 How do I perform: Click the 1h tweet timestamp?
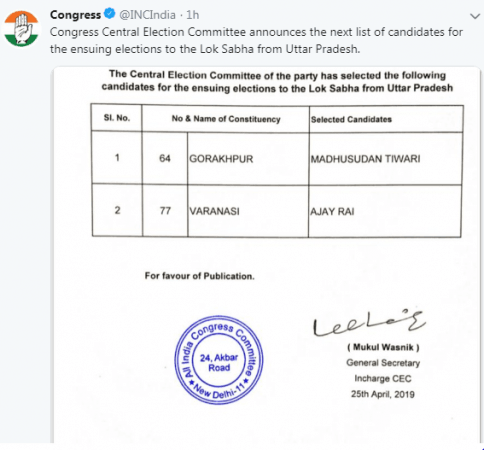pos(193,15)
